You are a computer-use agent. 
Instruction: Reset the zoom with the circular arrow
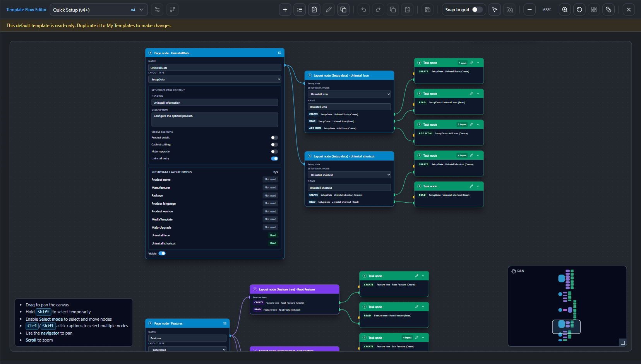[x=579, y=10]
